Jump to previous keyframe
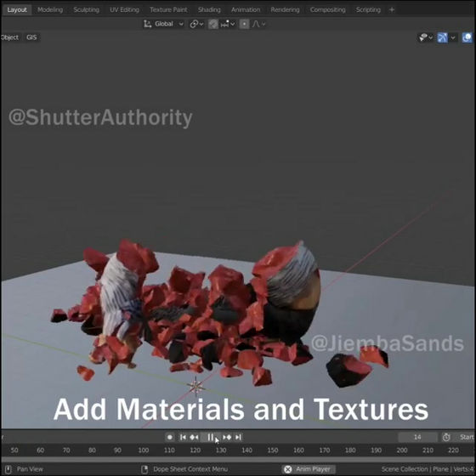Image resolution: width=476 pixels, height=476 pixels. [x=195, y=437]
